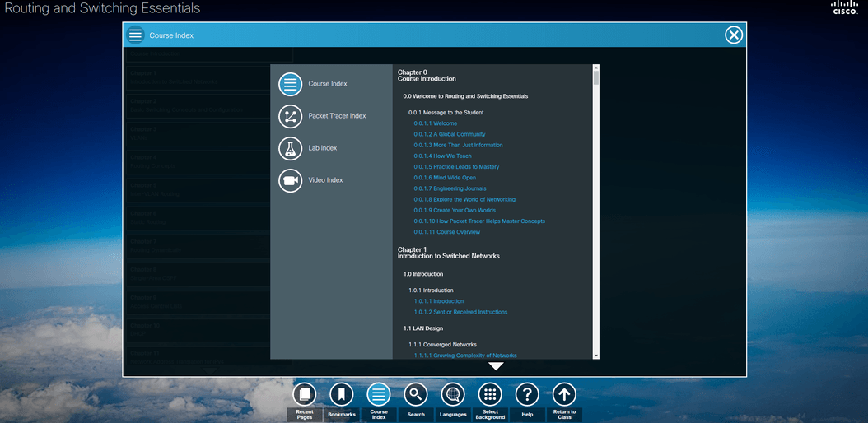Open 0.0.1.5 Practice Leads to Mastery

(x=457, y=167)
